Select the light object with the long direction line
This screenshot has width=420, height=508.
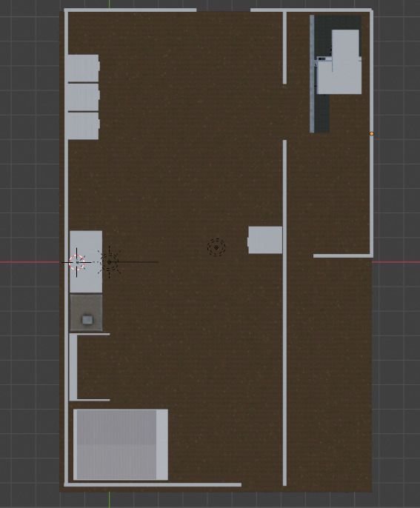(109, 262)
